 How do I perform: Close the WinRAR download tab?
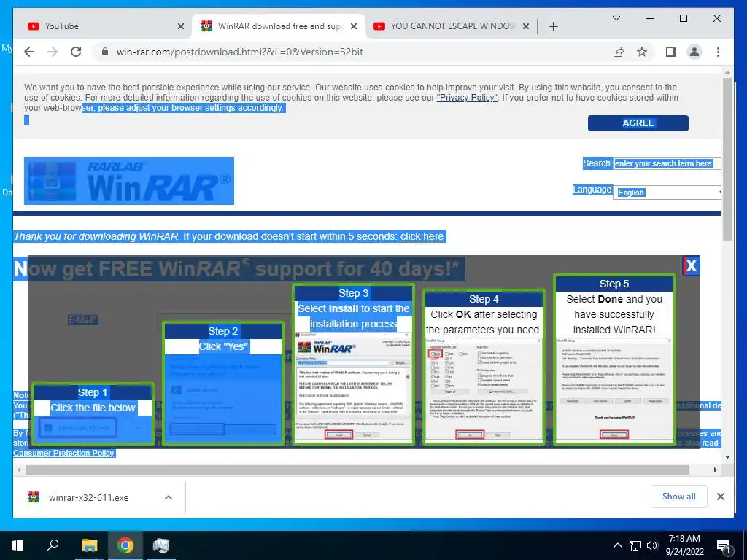tap(354, 26)
